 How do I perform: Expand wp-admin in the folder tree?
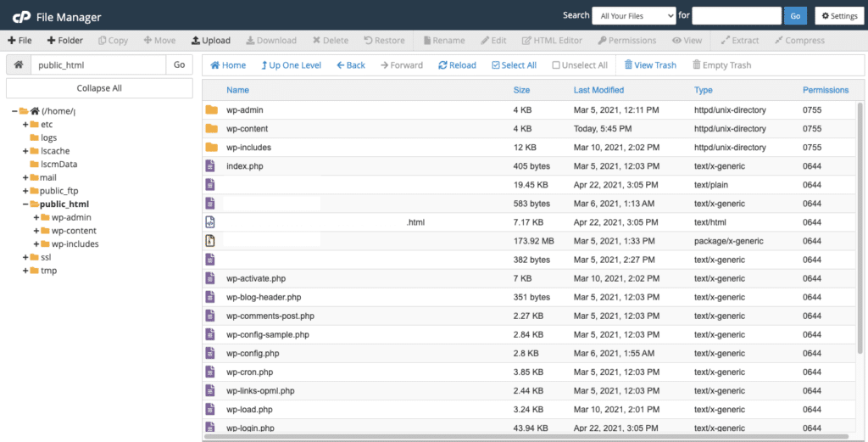point(36,218)
